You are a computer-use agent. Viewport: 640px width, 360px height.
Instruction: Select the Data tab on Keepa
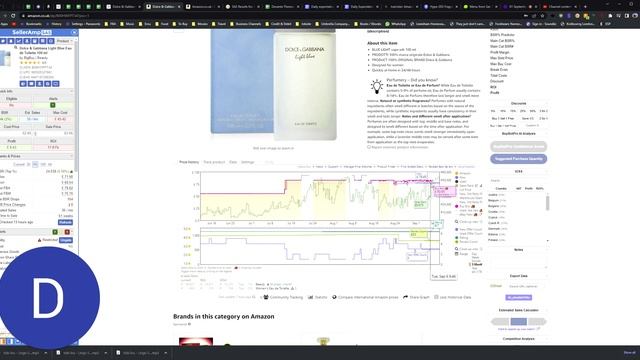[x=233, y=162]
